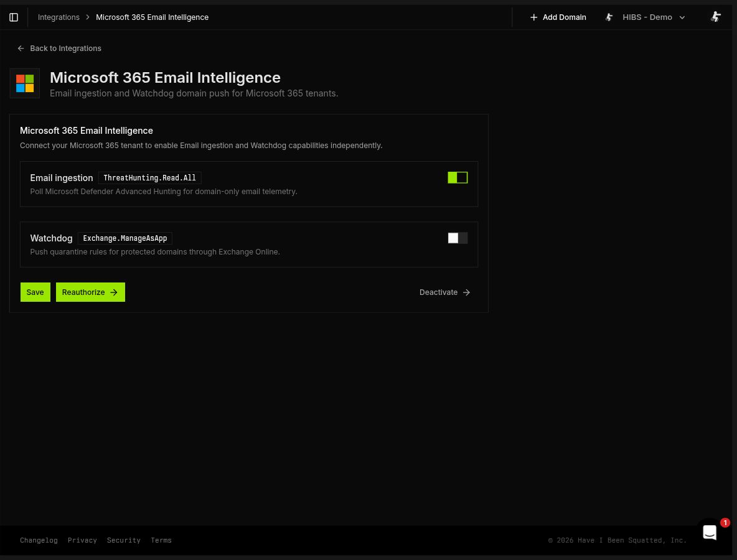Click the plus icon beside Add Domain
This screenshot has height=560, width=737.
(533, 17)
